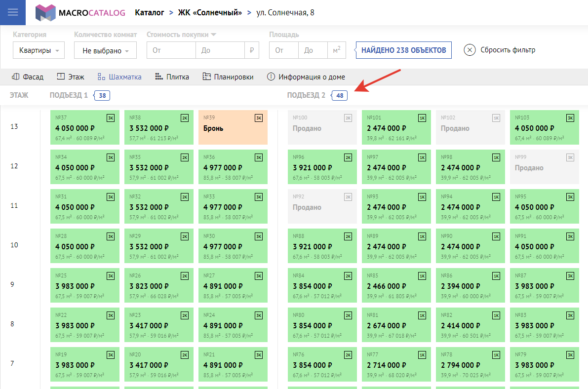Click the 1К badge on apartment №97
This screenshot has width=588, height=389.
(422, 157)
